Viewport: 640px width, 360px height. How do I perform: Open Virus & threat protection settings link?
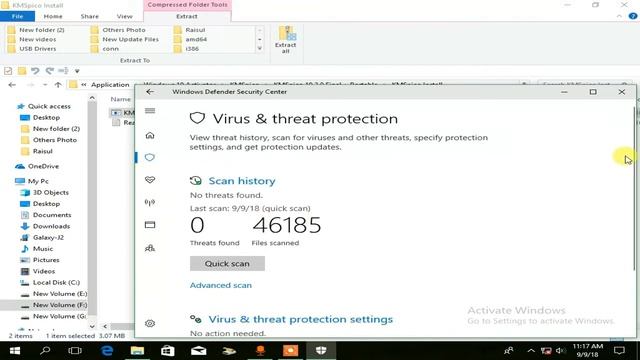pyautogui.click(x=301, y=319)
